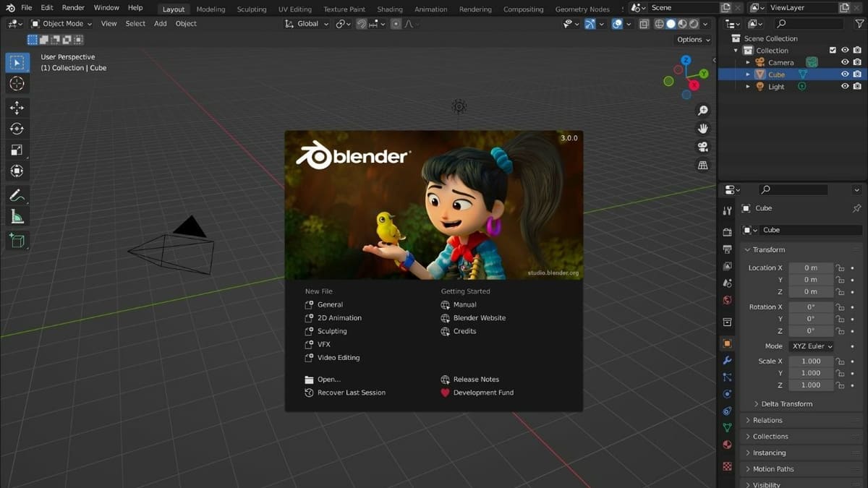The image size is (868, 488).
Task: Disable Cube in renders
Action: point(857,74)
